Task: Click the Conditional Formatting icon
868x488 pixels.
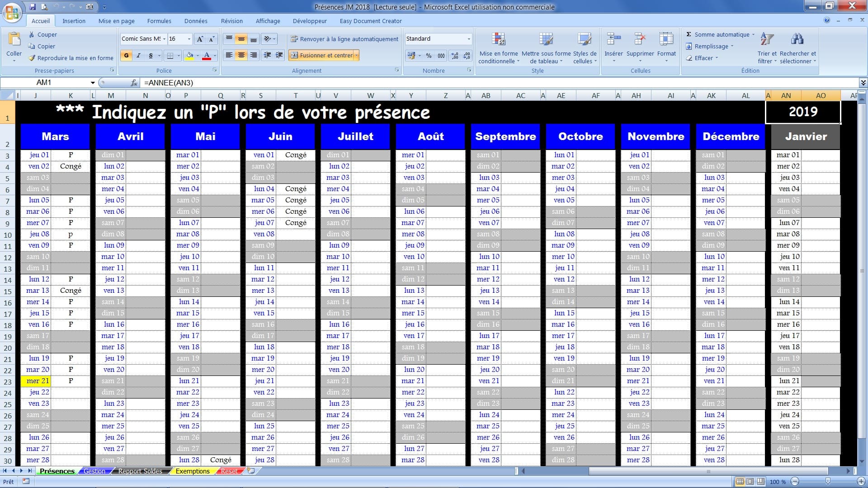Action: (x=498, y=40)
